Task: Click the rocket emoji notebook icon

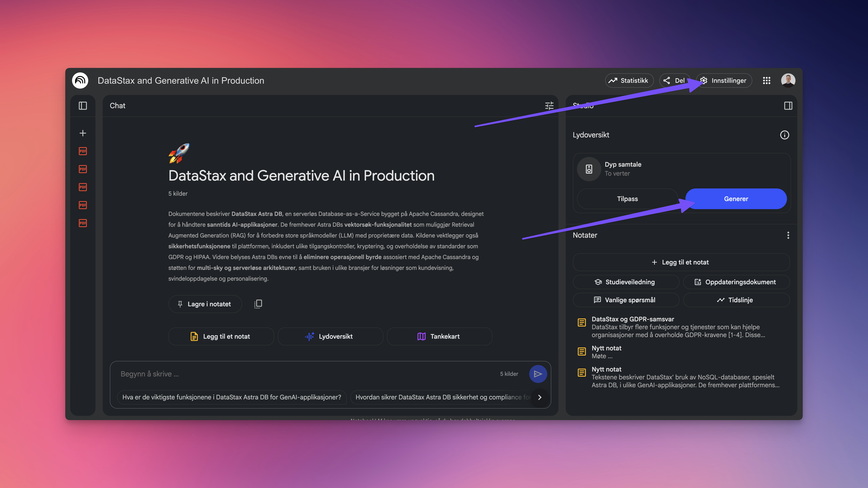Action: [179, 153]
